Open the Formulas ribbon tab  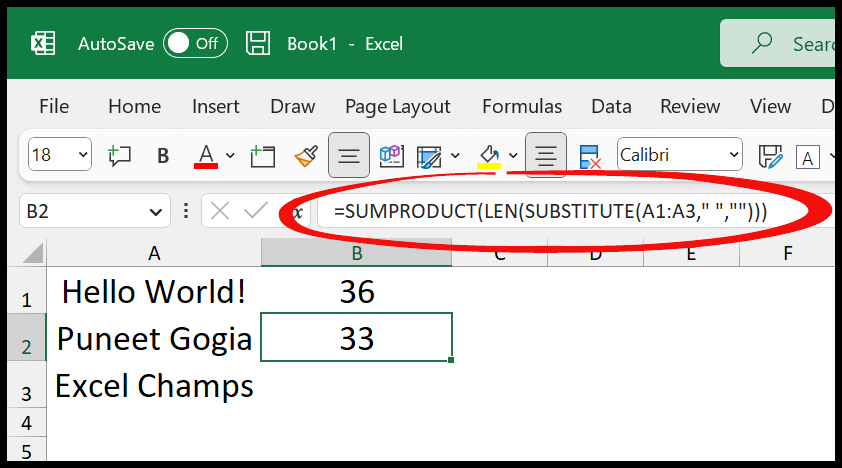(x=522, y=106)
